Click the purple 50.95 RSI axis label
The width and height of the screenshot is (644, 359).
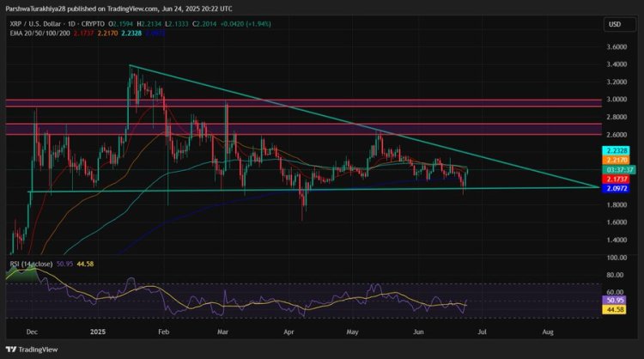click(x=617, y=301)
